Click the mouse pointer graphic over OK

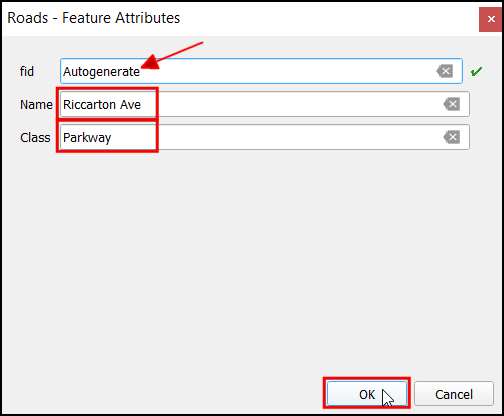(388, 398)
